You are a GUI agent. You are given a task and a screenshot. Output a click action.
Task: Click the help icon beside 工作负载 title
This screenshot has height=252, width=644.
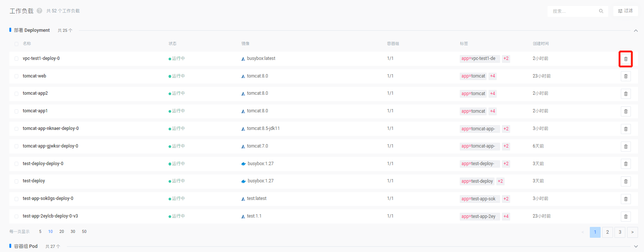click(x=39, y=11)
